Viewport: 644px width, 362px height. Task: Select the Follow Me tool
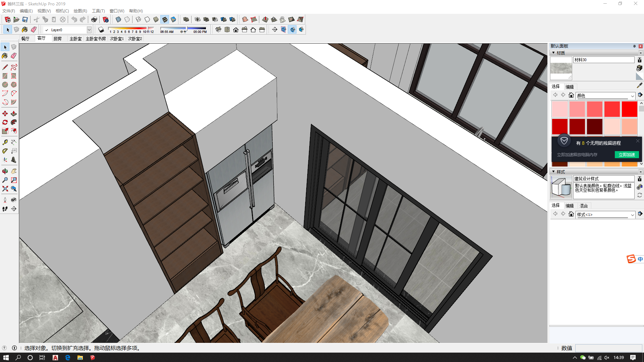[x=14, y=122]
